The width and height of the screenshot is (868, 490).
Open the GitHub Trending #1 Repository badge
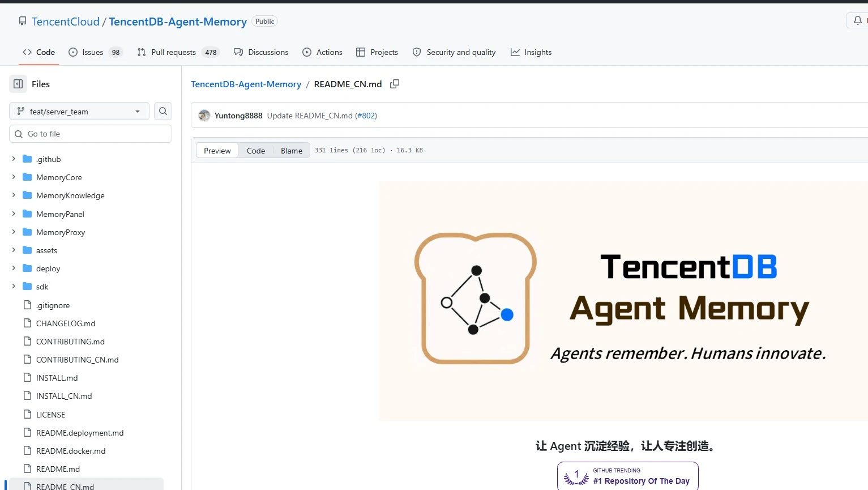pos(627,476)
